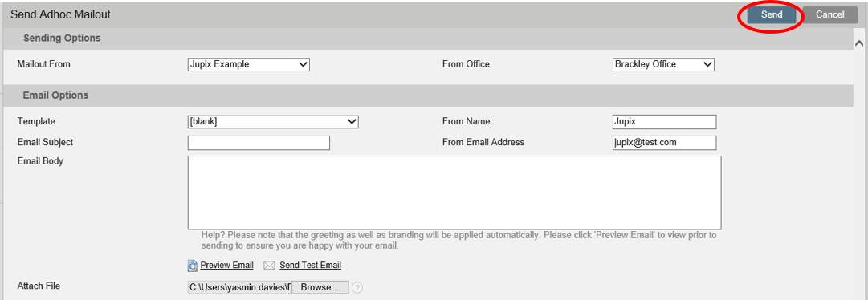
Task: Click Browse to attach a file
Action: [320, 287]
